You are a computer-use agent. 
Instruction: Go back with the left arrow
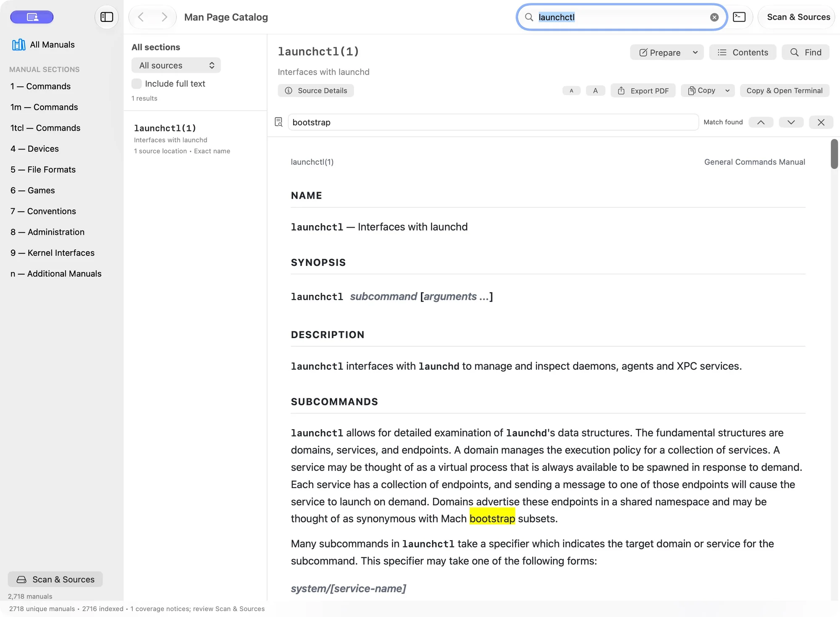coord(141,17)
